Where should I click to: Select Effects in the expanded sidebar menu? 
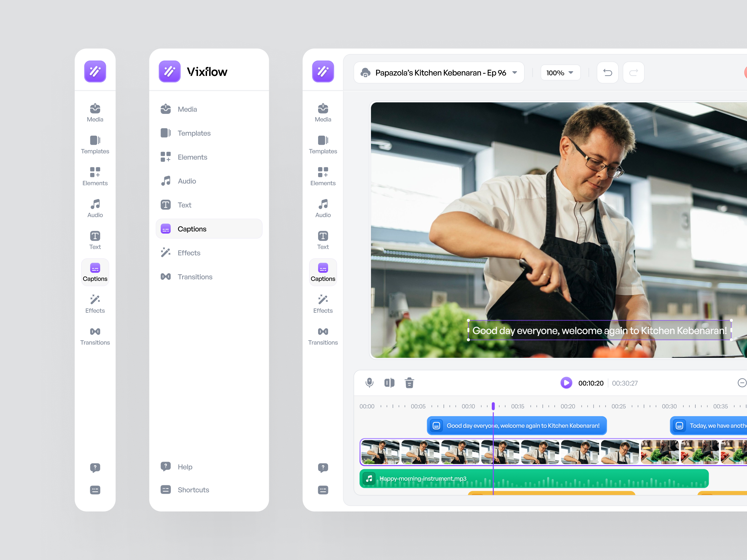(x=189, y=253)
